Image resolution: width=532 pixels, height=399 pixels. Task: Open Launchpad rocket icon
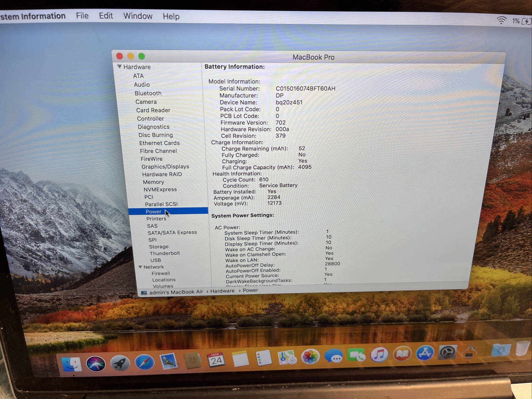(120, 363)
